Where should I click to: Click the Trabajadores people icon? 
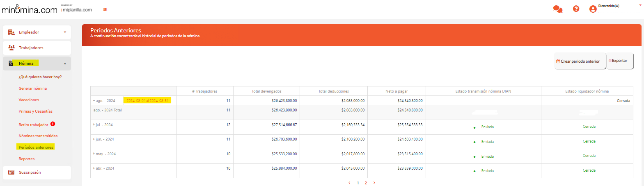click(11, 48)
